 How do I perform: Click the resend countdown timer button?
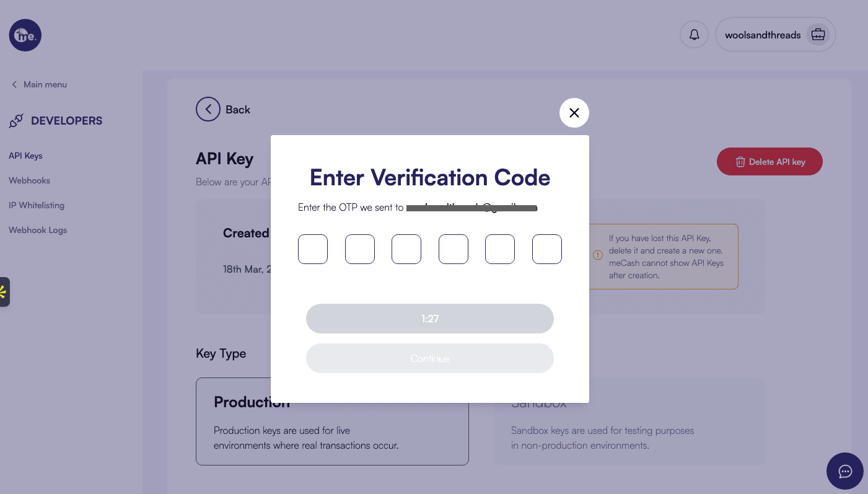point(430,319)
